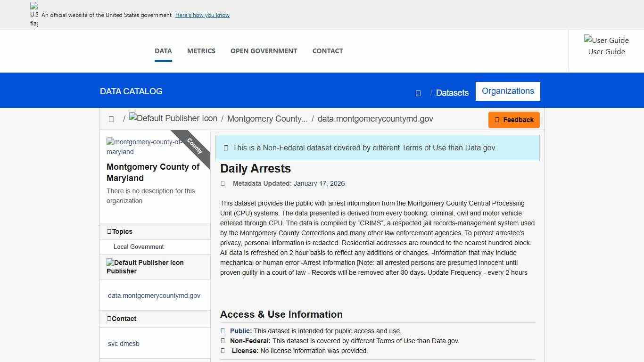Open the METRICS navigation menu

201,51
